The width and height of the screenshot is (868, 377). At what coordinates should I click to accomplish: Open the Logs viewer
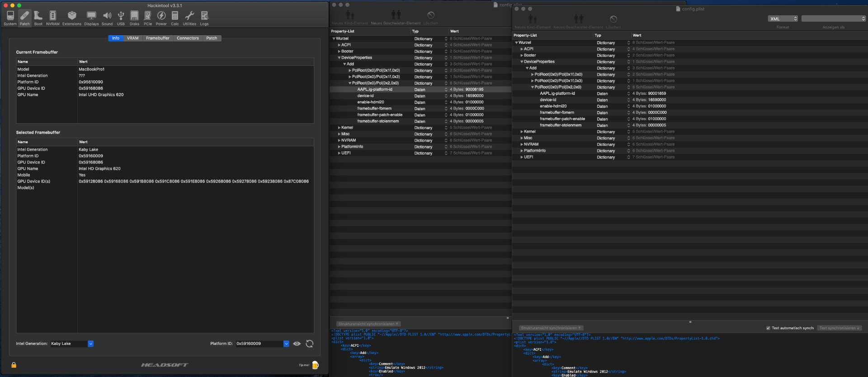pyautogui.click(x=204, y=18)
